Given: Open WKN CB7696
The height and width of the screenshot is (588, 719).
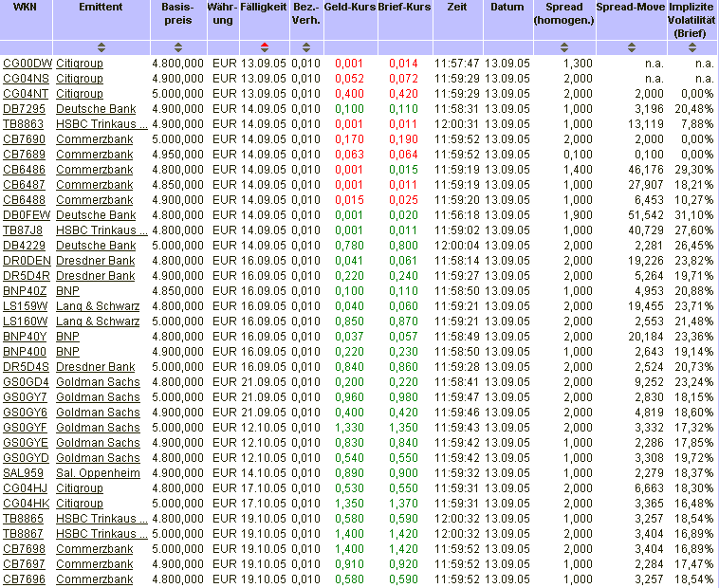Looking at the screenshot, I should (25, 579).
